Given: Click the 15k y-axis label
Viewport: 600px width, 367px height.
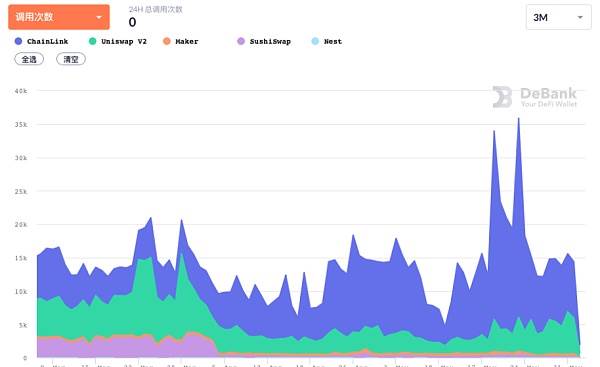Looking at the screenshot, I should [x=21, y=258].
